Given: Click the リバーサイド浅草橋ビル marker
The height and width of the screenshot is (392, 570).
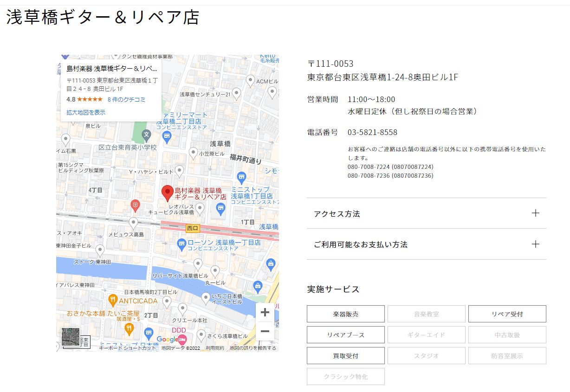Looking at the screenshot, I should (x=198, y=264).
